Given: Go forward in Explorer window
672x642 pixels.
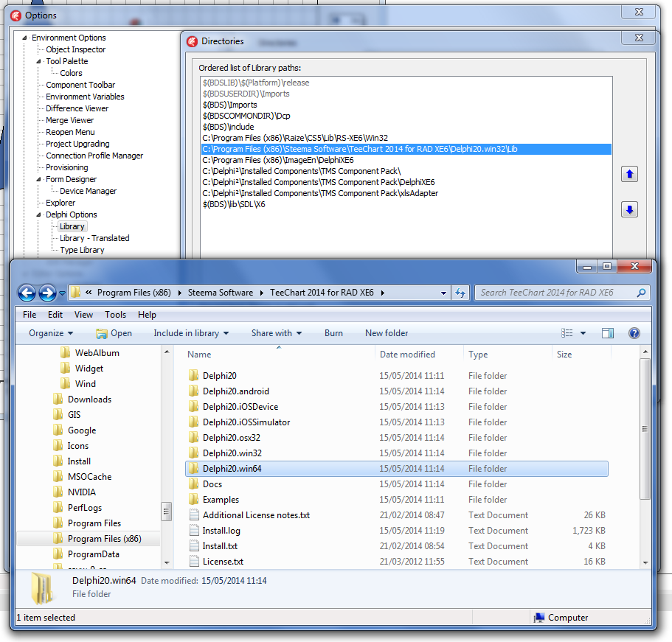Looking at the screenshot, I should pos(47,293).
